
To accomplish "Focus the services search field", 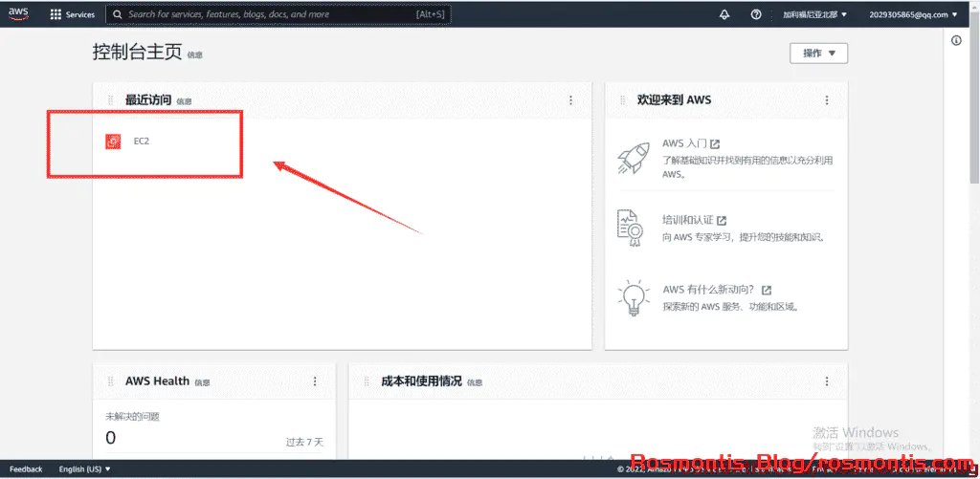I will pyautogui.click(x=278, y=14).
